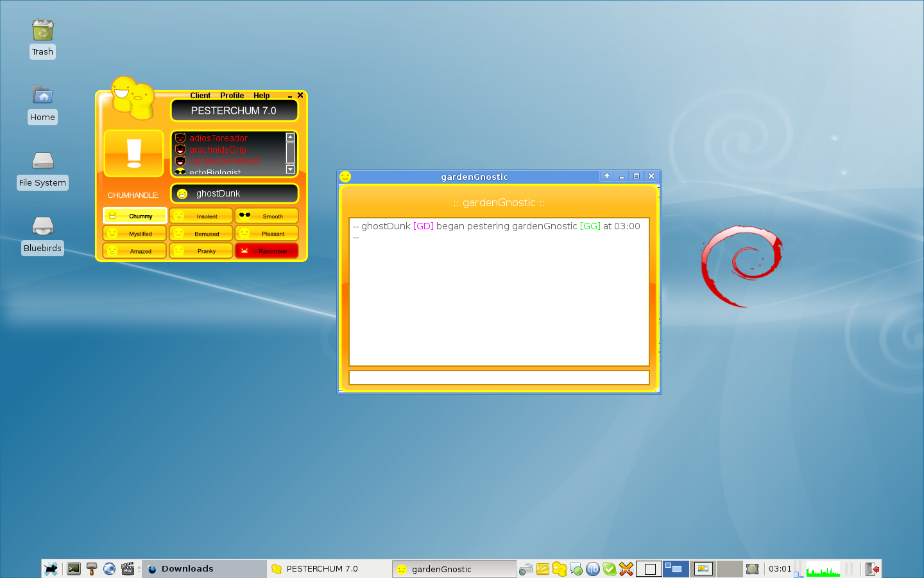The image size is (924, 578).
Task: Expand the Help menu
Action: pos(261,96)
